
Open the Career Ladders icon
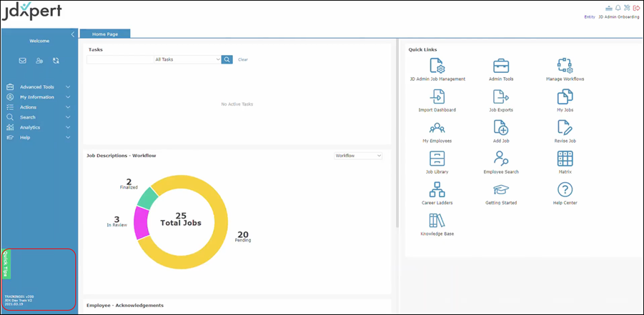tap(437, 190)
